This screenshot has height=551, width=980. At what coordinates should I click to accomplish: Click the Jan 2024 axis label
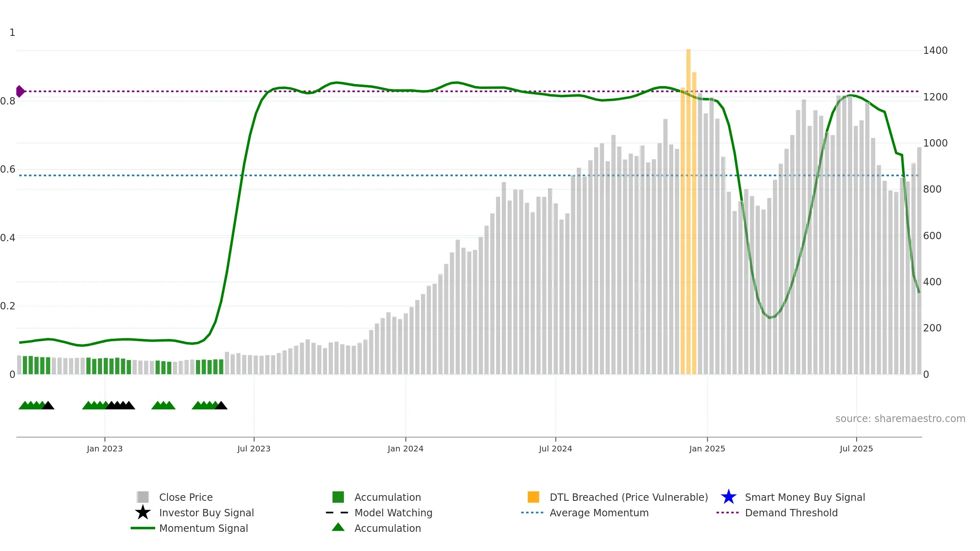[405, 449]
